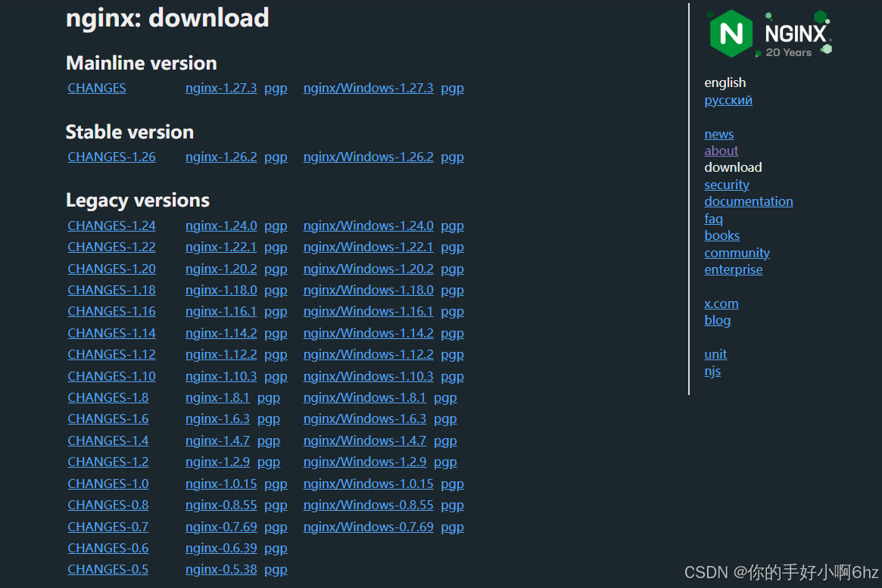This screenshot has height=588, width=882.
Task: Download nginx/Windows-1.8.1
Action: click(x=364, y=397)
